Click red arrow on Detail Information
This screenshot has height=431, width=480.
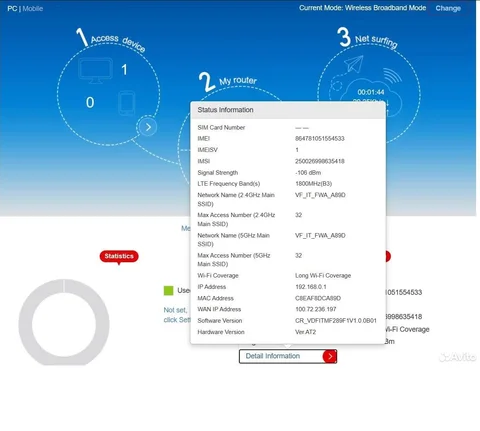coord(330,356)
